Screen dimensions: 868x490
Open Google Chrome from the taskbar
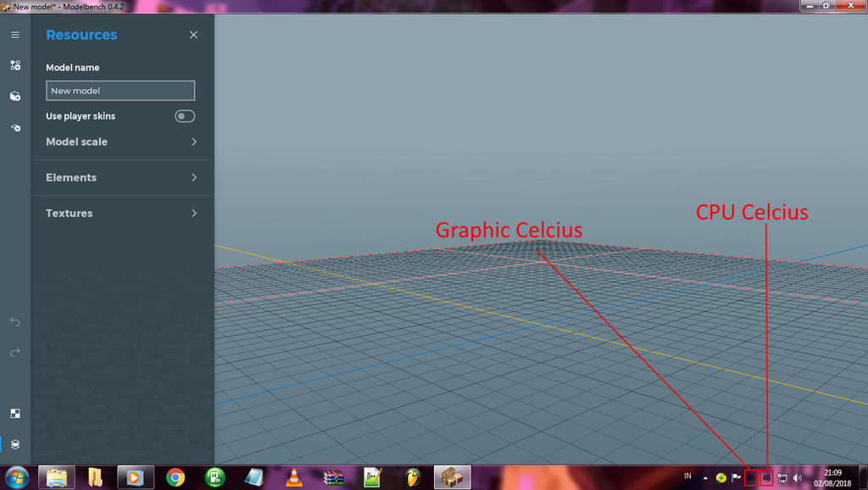pos(175,477)
